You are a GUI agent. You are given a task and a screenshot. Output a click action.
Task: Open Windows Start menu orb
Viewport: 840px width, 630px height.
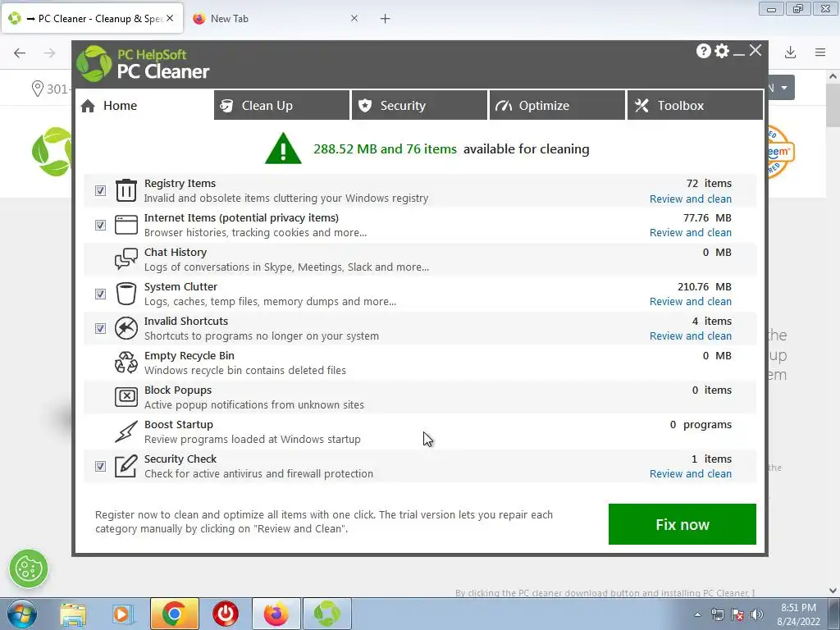point(22,614)
